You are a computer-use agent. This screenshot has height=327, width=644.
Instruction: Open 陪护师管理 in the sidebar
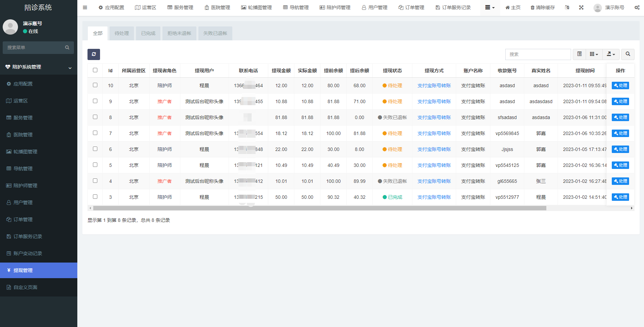[39, 186]
